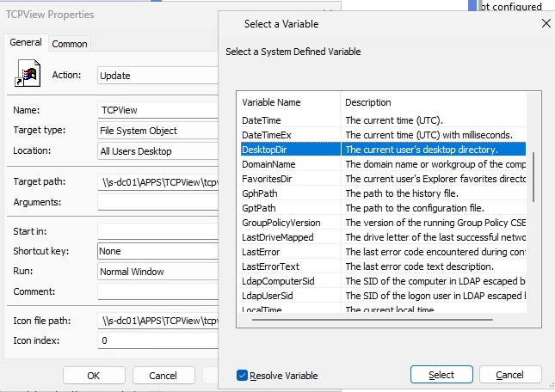Click the Icon index field
555x392 pixels.
click(157, 340)
